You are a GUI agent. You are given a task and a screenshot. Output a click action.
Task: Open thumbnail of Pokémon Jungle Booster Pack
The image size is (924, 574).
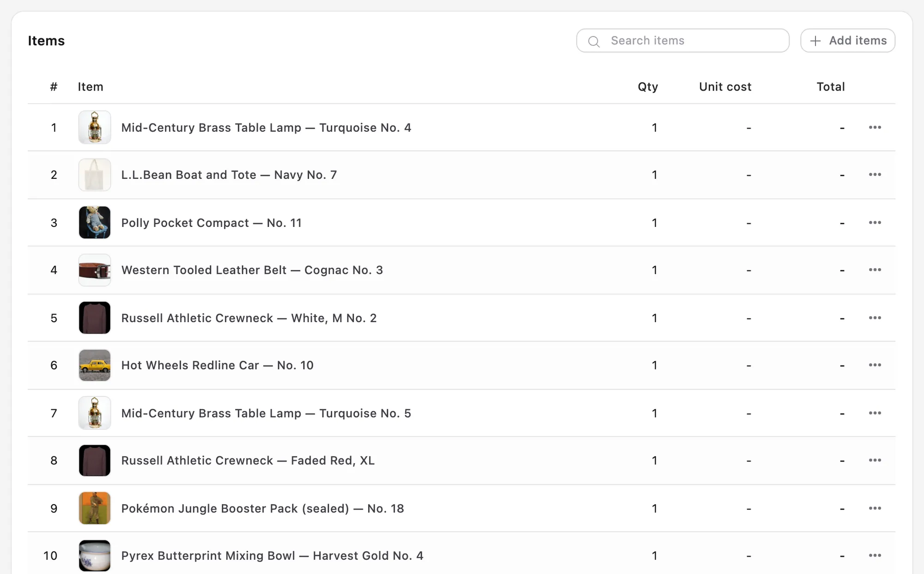point(95,508)
